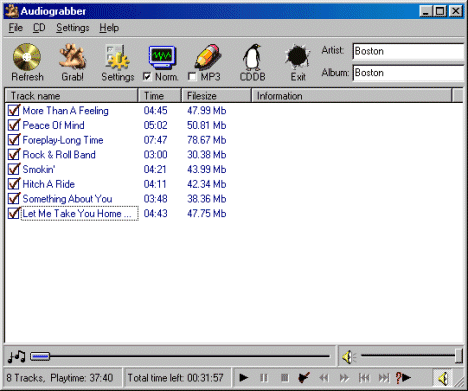
Task: Uncheck Something About You track
Action: tap(14, 198)
